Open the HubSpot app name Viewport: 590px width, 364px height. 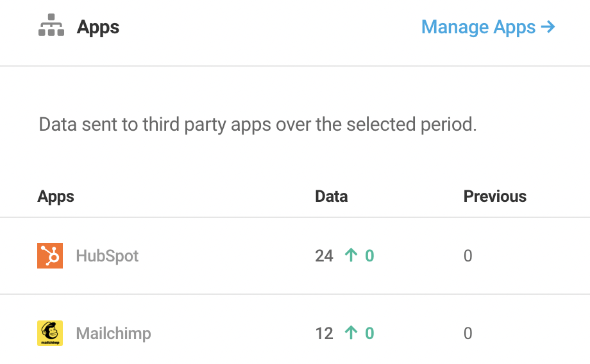107,256
